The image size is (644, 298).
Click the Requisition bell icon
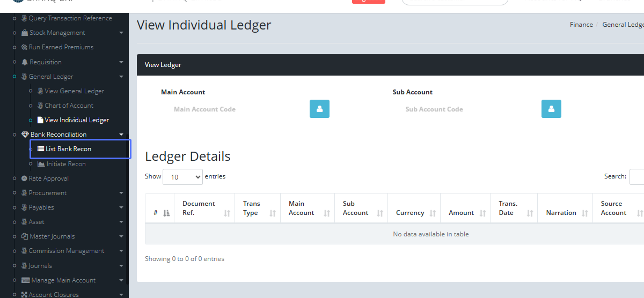pyautogui.click(x=25, y=62)
